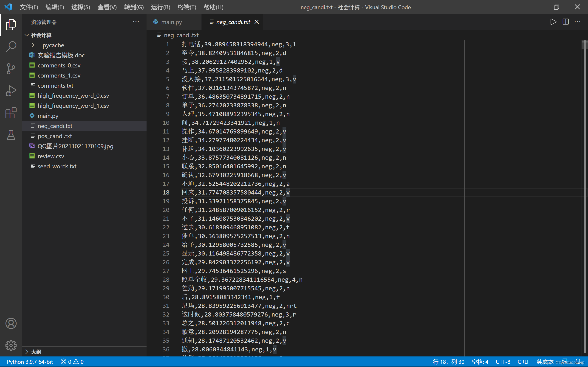Screen dimensions: 588x367
Task: Open the Testing flask view
Action: coord(11,135)
